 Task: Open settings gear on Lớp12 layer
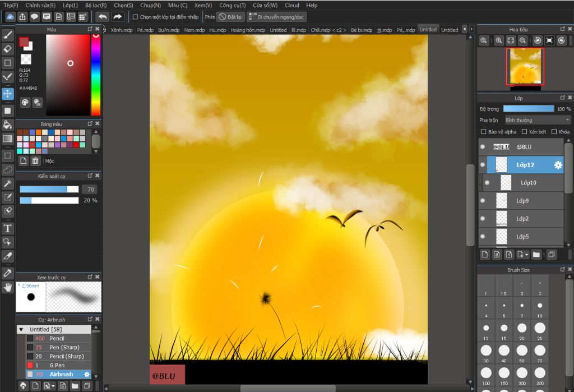pyautogui.click(x=558, y=165)
